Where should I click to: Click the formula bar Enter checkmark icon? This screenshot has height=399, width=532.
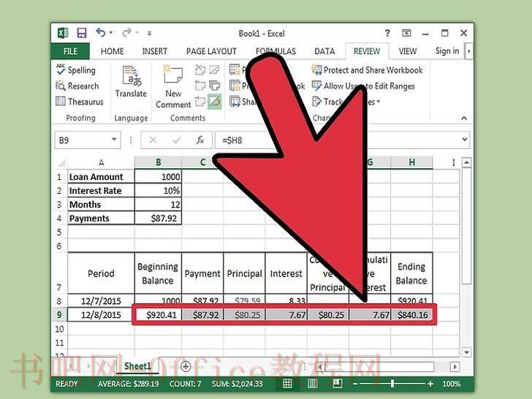(176, 140)
